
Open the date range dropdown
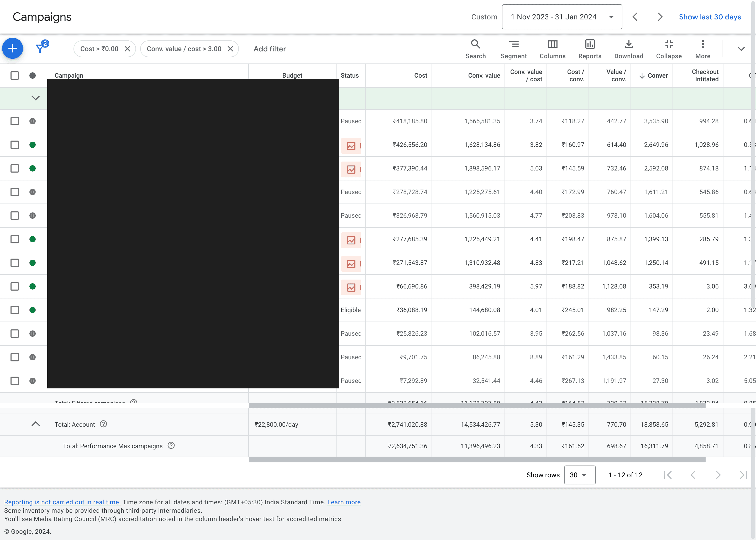[562, 17]
